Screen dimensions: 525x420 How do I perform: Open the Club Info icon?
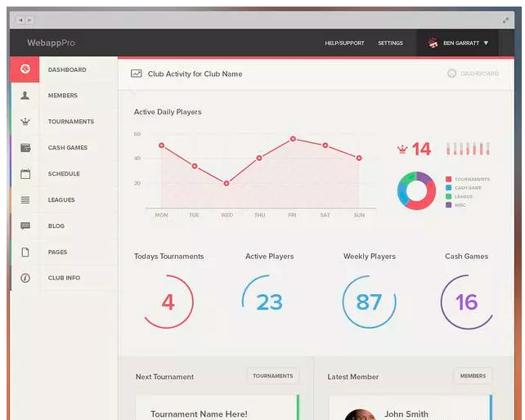[x=25, y=278]
